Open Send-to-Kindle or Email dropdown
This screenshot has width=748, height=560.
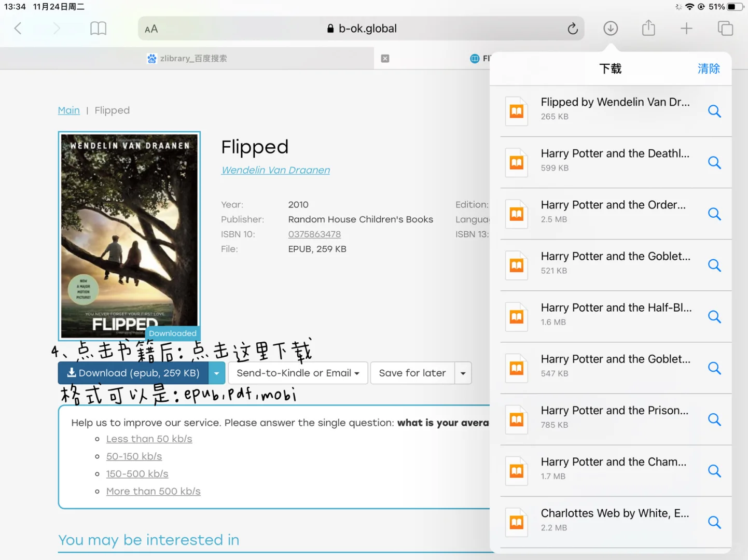298,373
